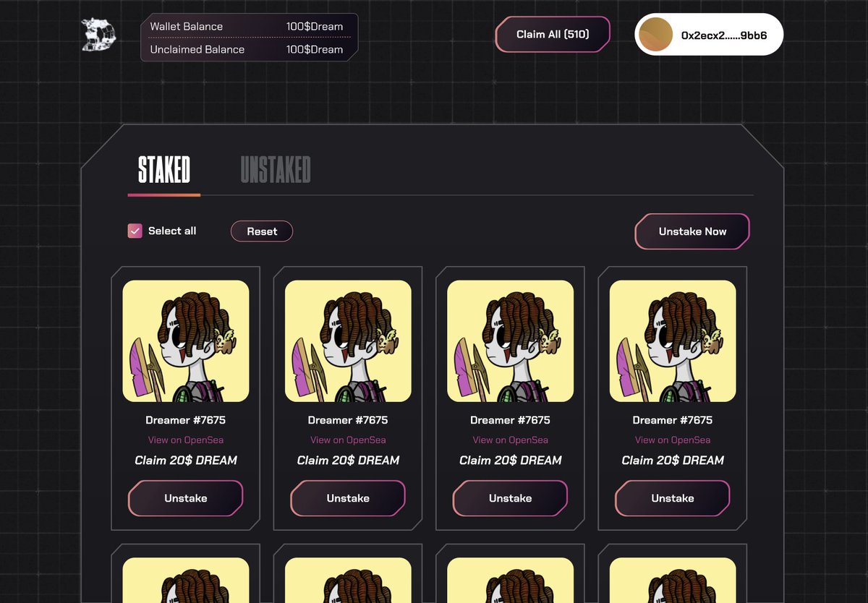Open third card's Dreamer #7675 image
The height and width of the screenshot is (603, 868).
[511, 341]
